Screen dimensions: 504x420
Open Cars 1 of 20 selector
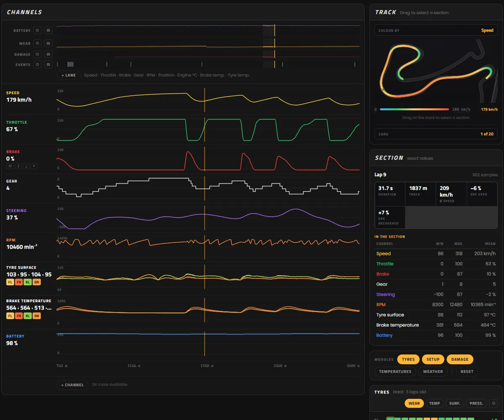[x=436, y=134]
